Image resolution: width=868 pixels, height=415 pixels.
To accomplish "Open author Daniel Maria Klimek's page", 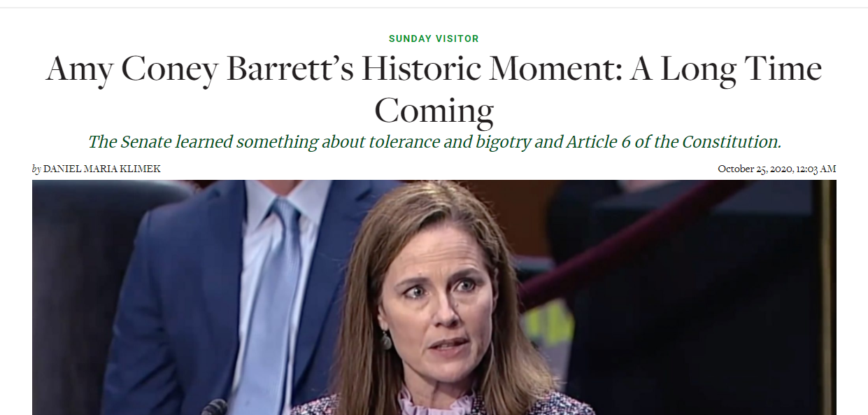I will 101,169.
